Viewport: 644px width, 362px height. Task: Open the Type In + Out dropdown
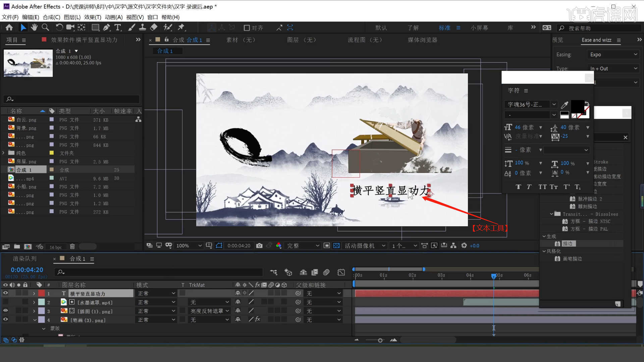(613, 68)
